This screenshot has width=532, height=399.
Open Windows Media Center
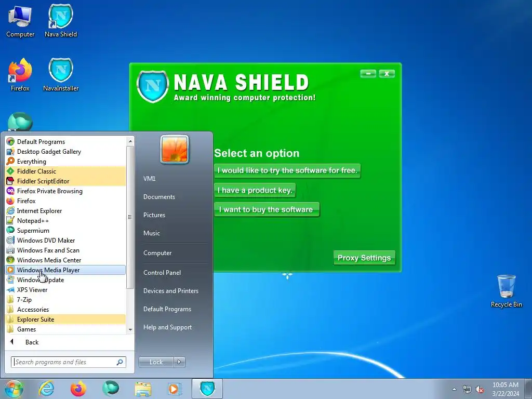[66, 260]
